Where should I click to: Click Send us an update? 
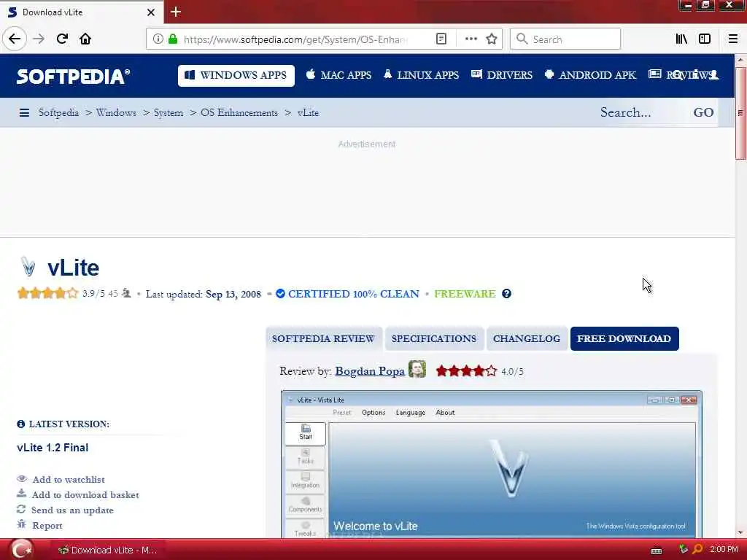tap(72, 510)
